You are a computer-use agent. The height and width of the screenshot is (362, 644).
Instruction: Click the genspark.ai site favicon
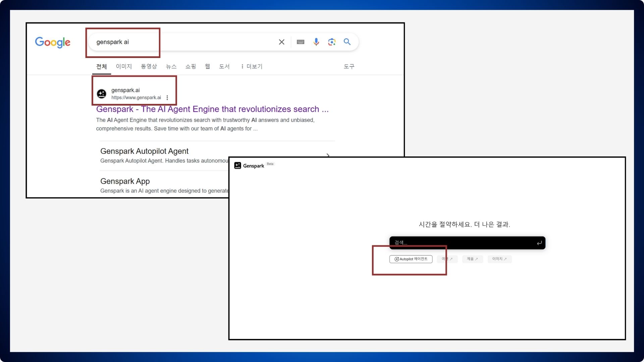102,94
